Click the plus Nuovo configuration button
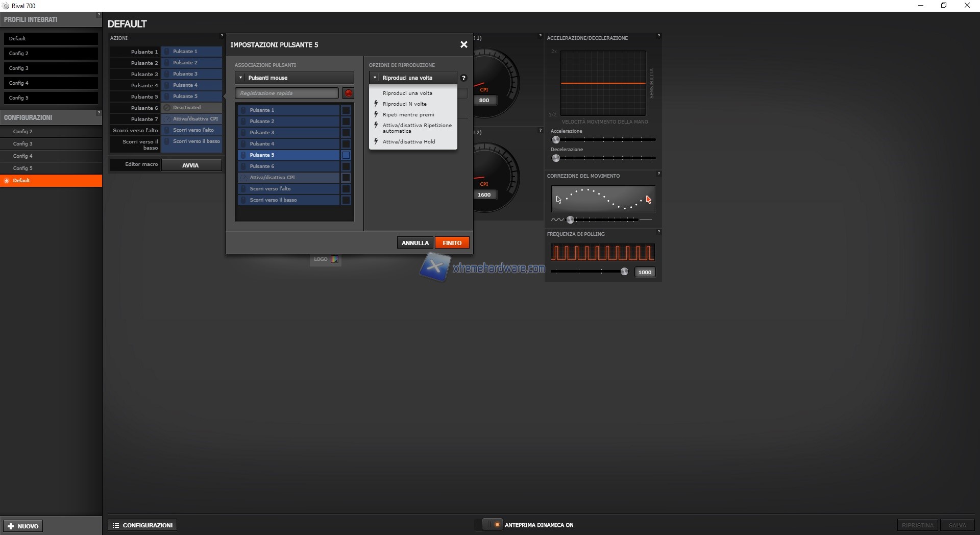 coord(23,526)
